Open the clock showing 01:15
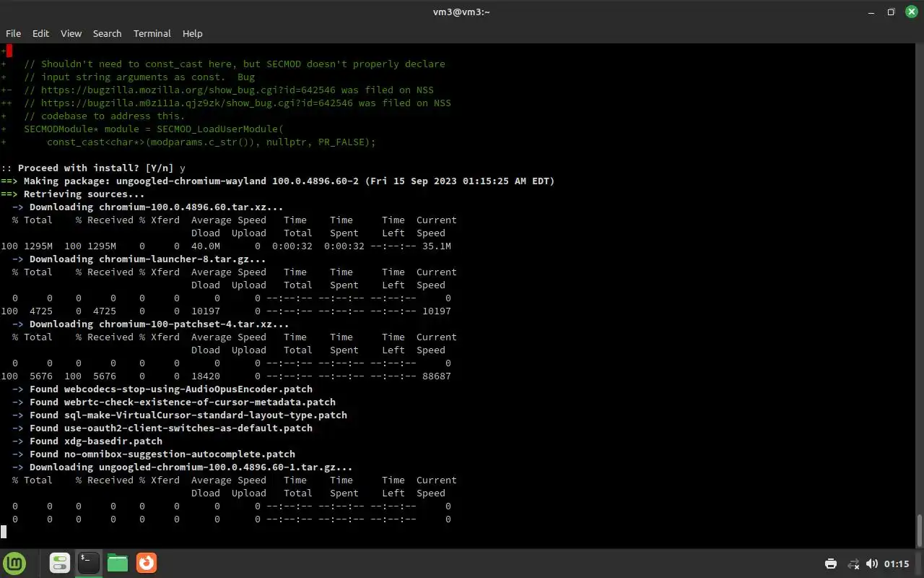The height and width of the screenshot is (578, 924). pyautogui.click(x=897, y=564)
